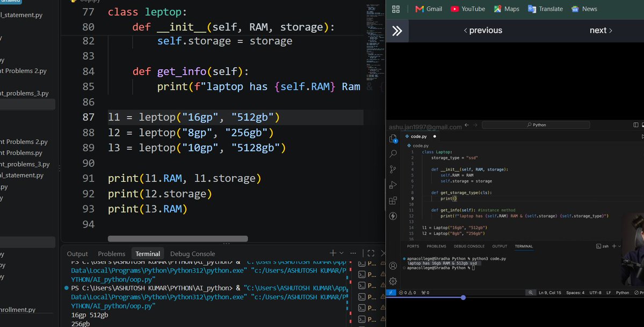Open the YouTube bookmark
Screen dimensions: 644x327
pyautogui.click(x=468, y=9)
